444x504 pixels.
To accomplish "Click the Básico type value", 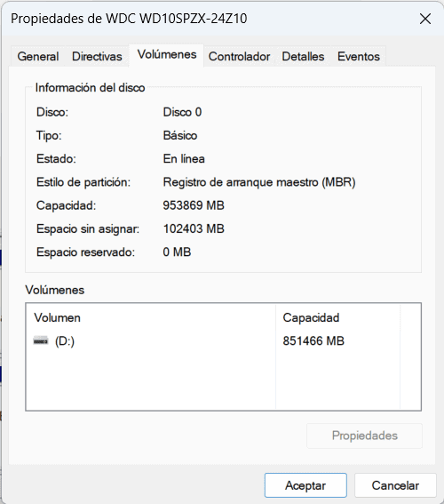I will pos(180,136).
